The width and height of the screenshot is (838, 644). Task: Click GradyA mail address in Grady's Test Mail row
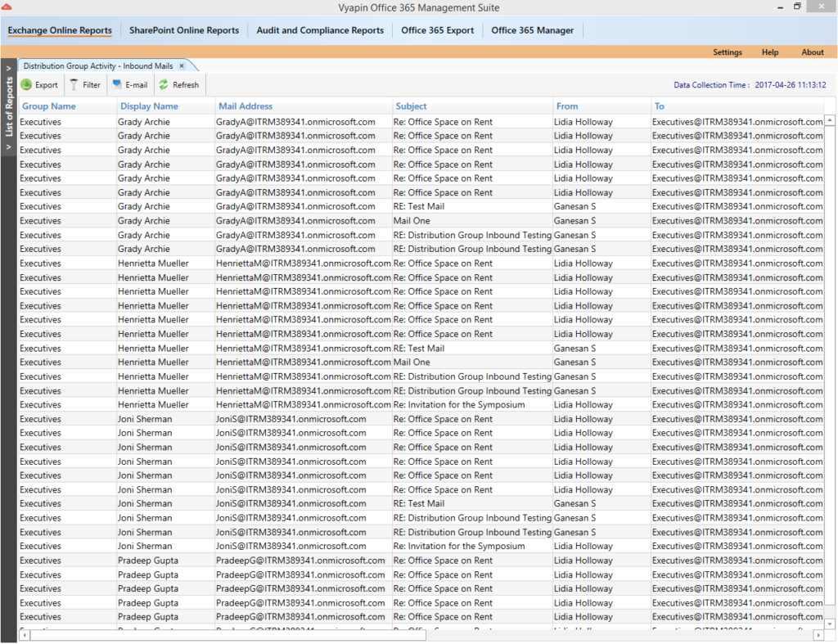[295, 206]
